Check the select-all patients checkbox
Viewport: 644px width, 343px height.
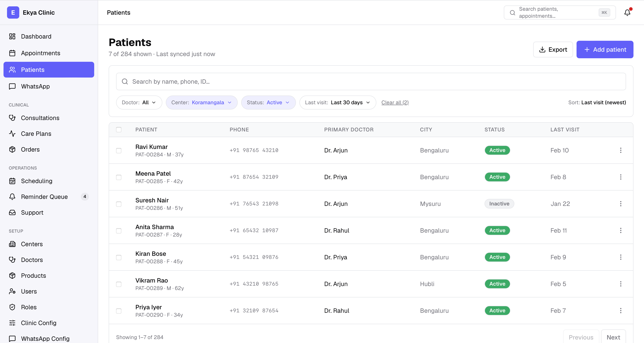click(119, 129)
